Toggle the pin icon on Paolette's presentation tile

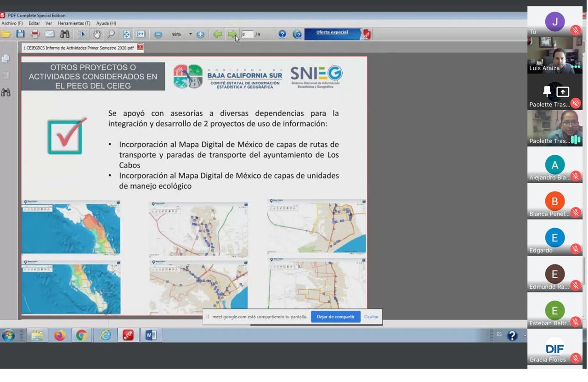(547, 92)
